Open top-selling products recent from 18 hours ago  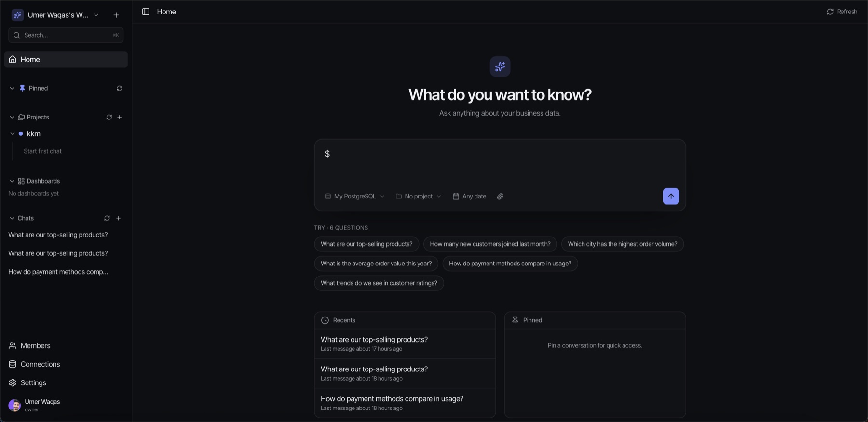coord(405,373)
